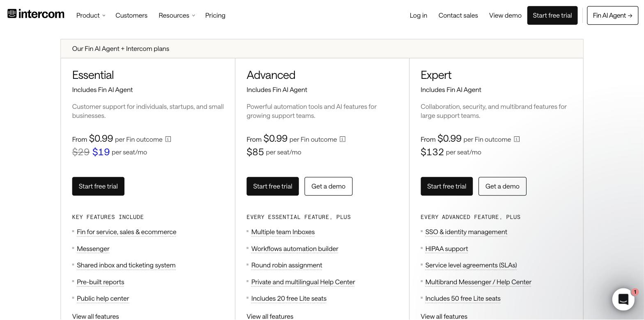Click Essential plan Fin outcome info icon
Image resolution: width=644 pixels, height=320 pixels.
tap(168, 139)
